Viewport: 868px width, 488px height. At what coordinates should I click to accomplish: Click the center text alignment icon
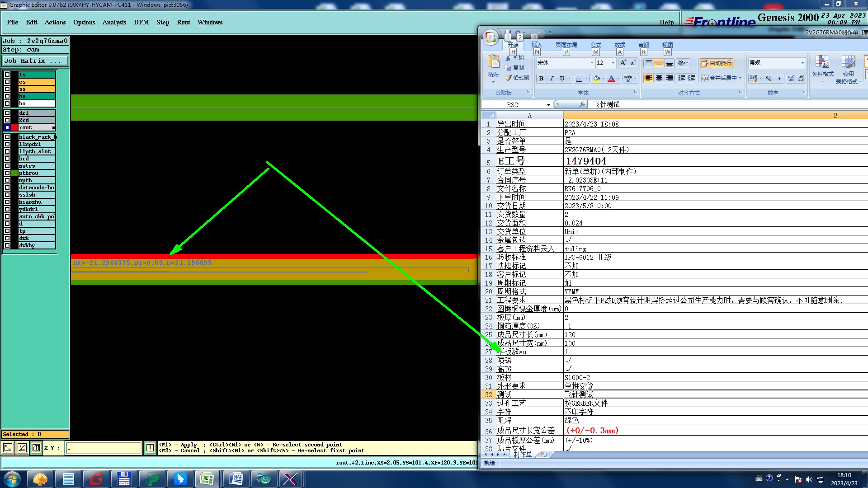(659, 78)
